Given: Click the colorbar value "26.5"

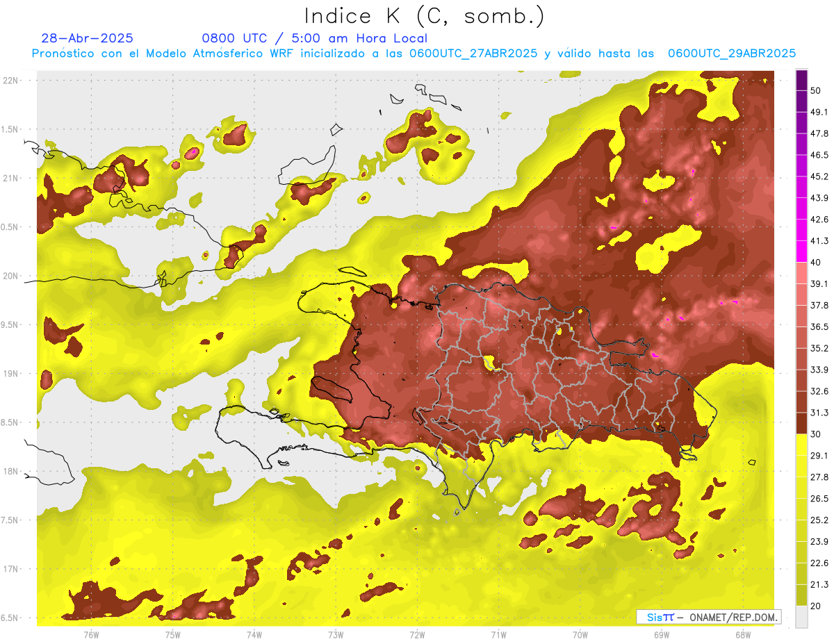Looking at the screenshot, I should (x=819, y=499).
